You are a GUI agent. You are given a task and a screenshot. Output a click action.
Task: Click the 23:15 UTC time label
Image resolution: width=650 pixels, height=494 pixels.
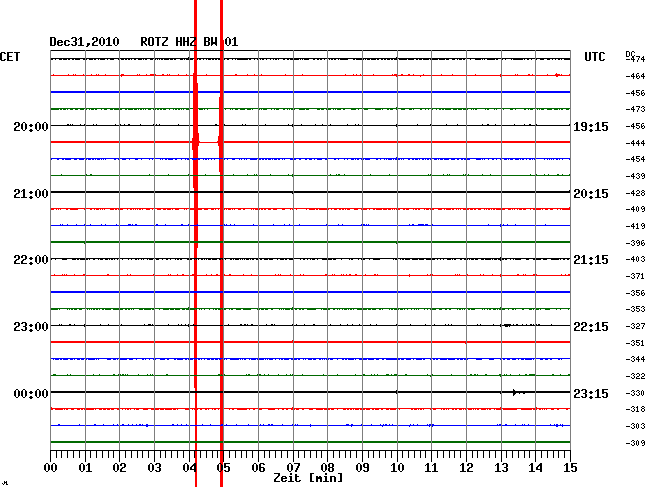(591, 393)
